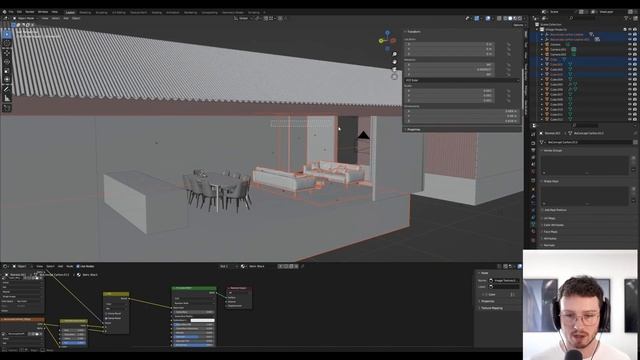Select Cube.005 in the outliner
This screenshot has height=360, width=640.
[x=556, y=84]
